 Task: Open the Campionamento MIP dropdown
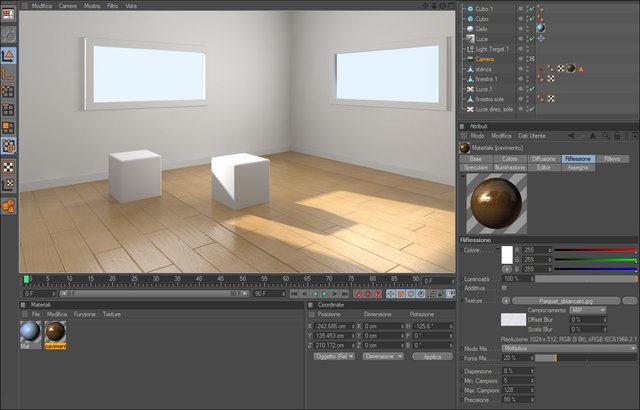click(x=587, y=310)
